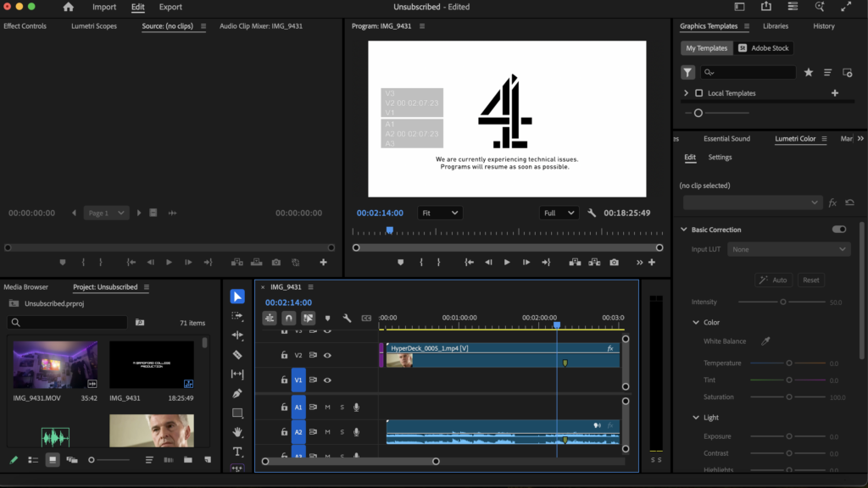Open the share icon in top bar
The width and height of the screenshot is (868, 488).
pos(766,7)
